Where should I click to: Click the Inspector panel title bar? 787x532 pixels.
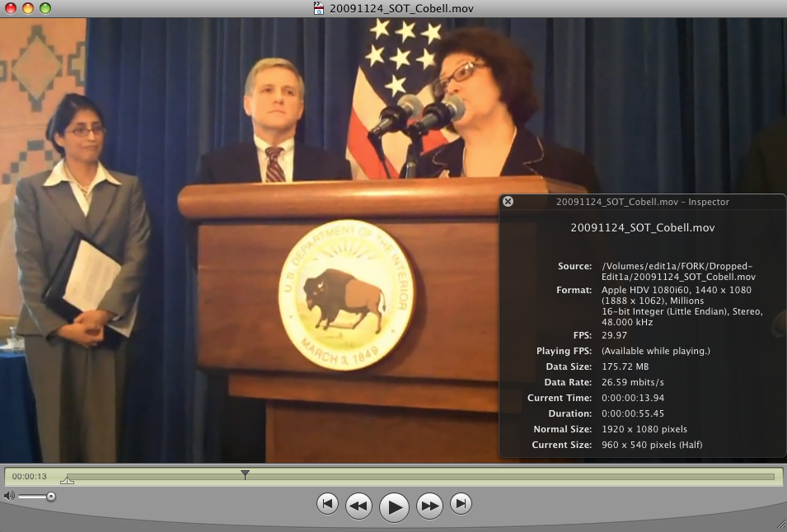pyautogui.click(x=642, y=202)
